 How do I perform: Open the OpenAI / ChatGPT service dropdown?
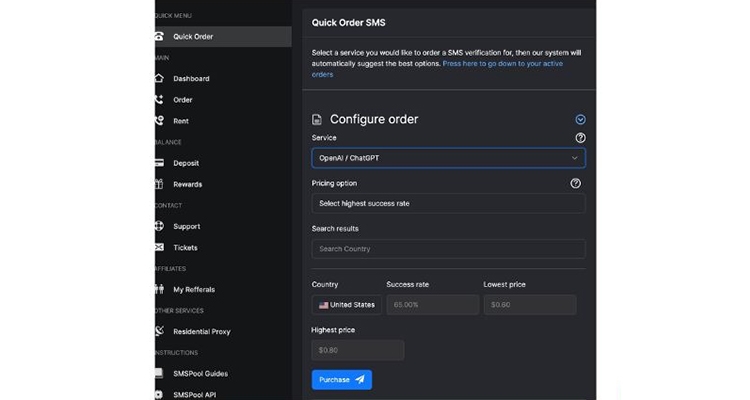tap(448, 158)
